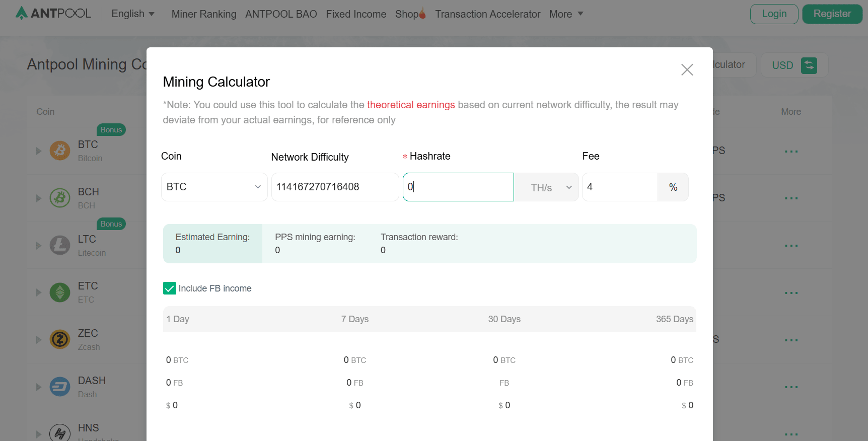Click the 30 Days column header

pyautogui.click(x=504, y=319)
